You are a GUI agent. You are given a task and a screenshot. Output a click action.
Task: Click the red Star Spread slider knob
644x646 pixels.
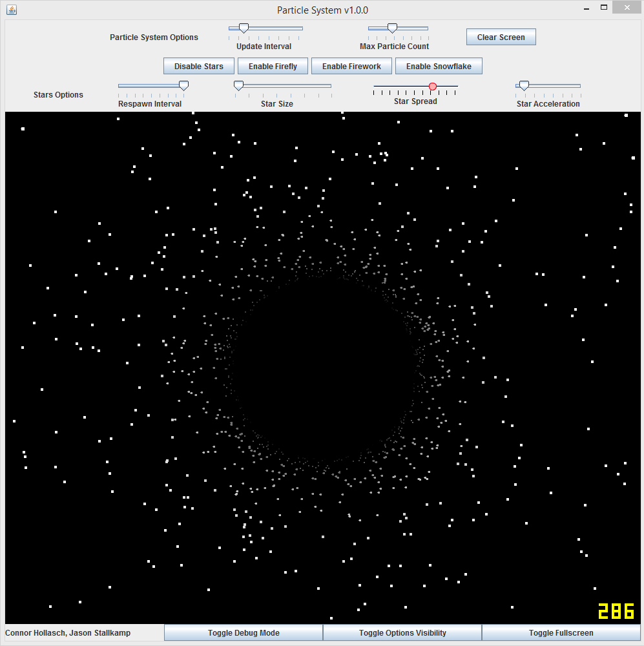(433, 87)
